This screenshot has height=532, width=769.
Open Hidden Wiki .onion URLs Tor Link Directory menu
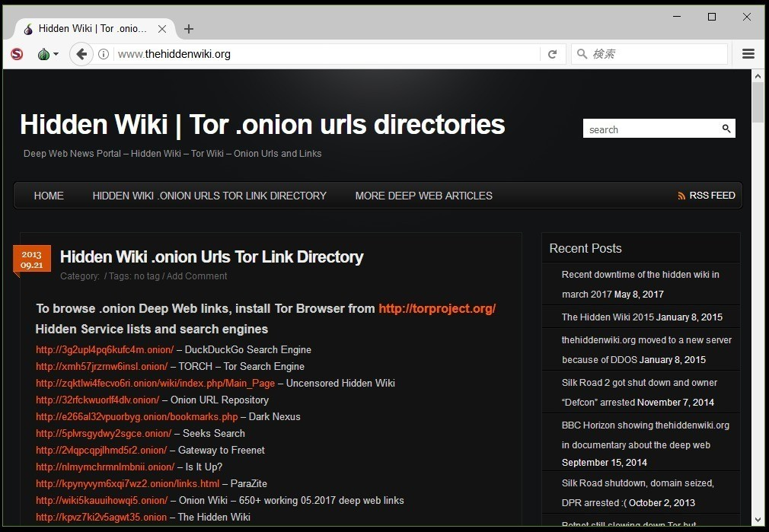(209, 196)
